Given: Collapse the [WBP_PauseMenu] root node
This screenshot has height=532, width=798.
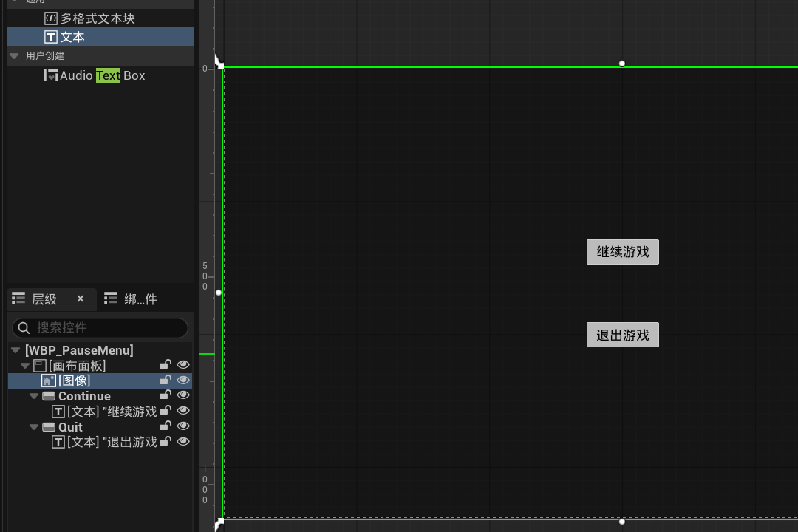Looking at the screenshot, I should tap(16, 350).
